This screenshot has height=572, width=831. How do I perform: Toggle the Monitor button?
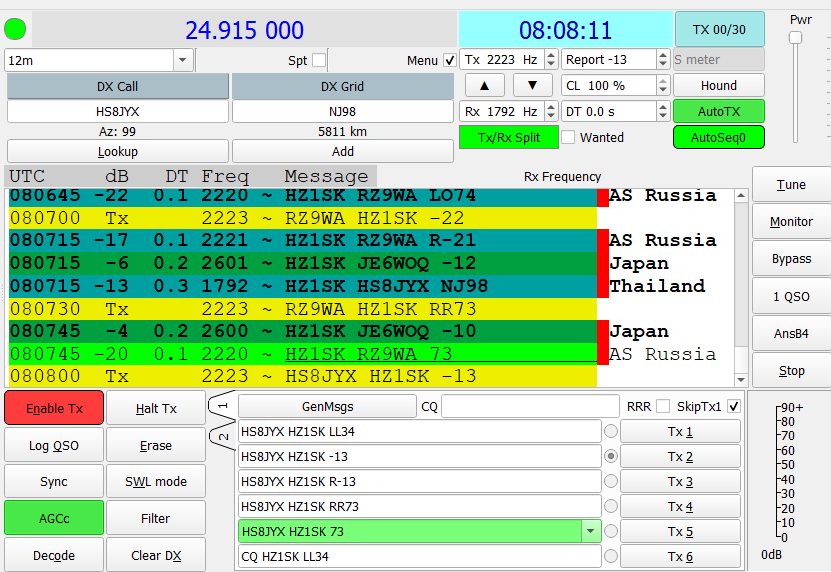point(791,222)
